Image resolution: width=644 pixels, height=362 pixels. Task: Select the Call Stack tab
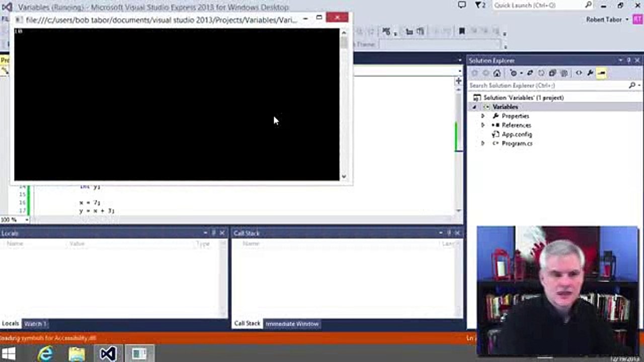point(247,324)
